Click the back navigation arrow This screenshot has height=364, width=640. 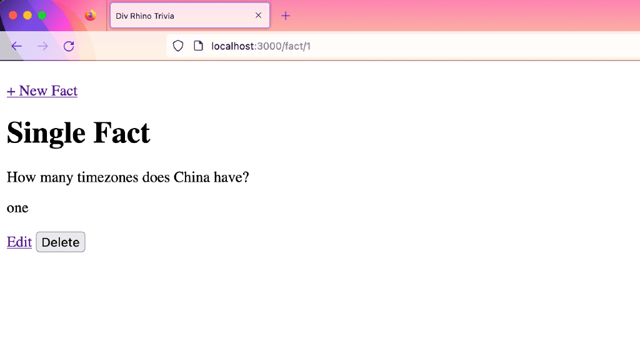(x=16, y=46)
